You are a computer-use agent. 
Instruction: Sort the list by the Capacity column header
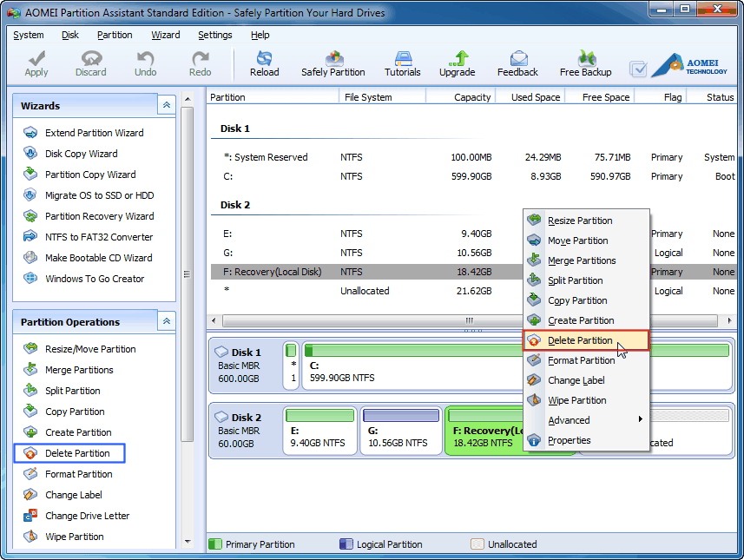(471, 97)
